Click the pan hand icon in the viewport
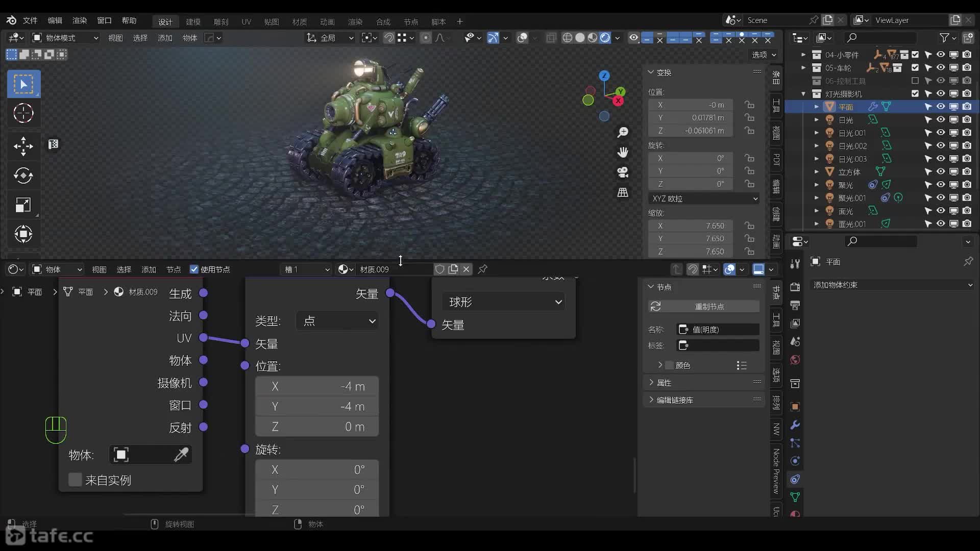Screen dimensions: 980x551 tap(623, 153)
